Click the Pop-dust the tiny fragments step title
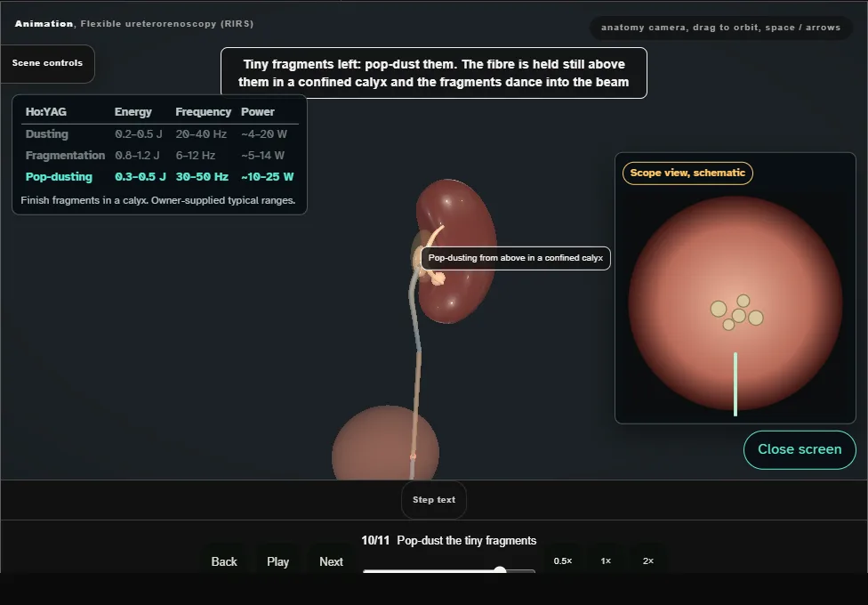Image resolution: width=868 pixels, height=605 pixels. pos(467,541)
